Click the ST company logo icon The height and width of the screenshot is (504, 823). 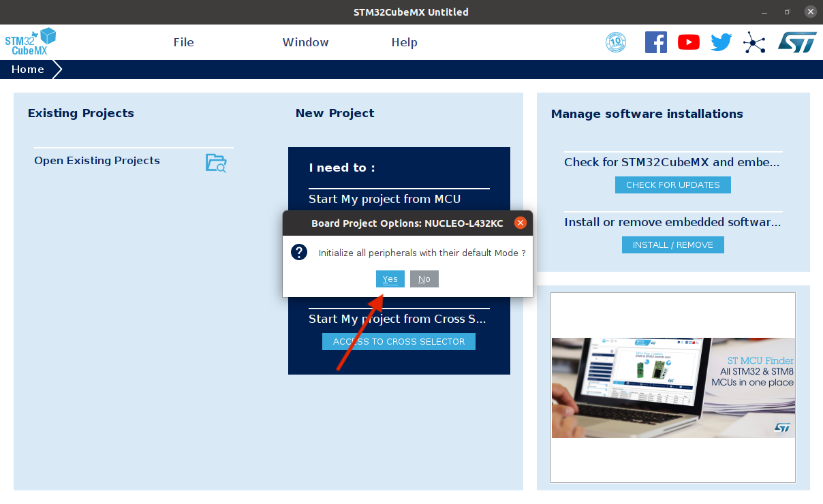(796, 42)
